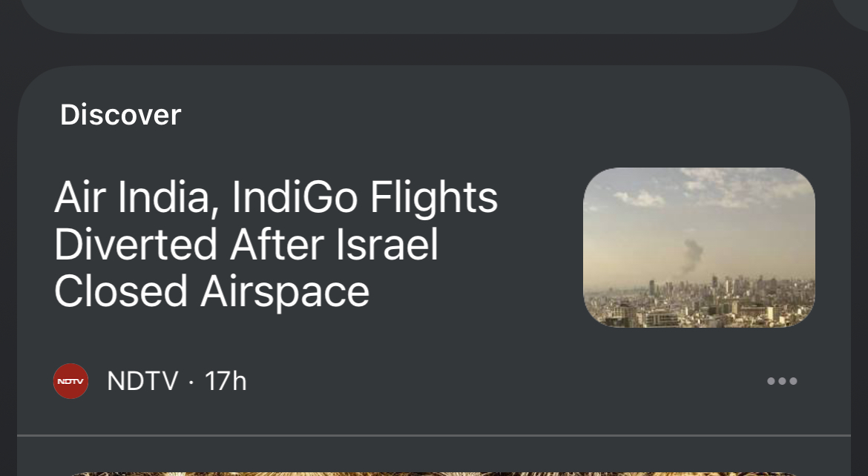Click the divider line below the NDTV article
Screen dimensions: 868x476
click(434, 435)
